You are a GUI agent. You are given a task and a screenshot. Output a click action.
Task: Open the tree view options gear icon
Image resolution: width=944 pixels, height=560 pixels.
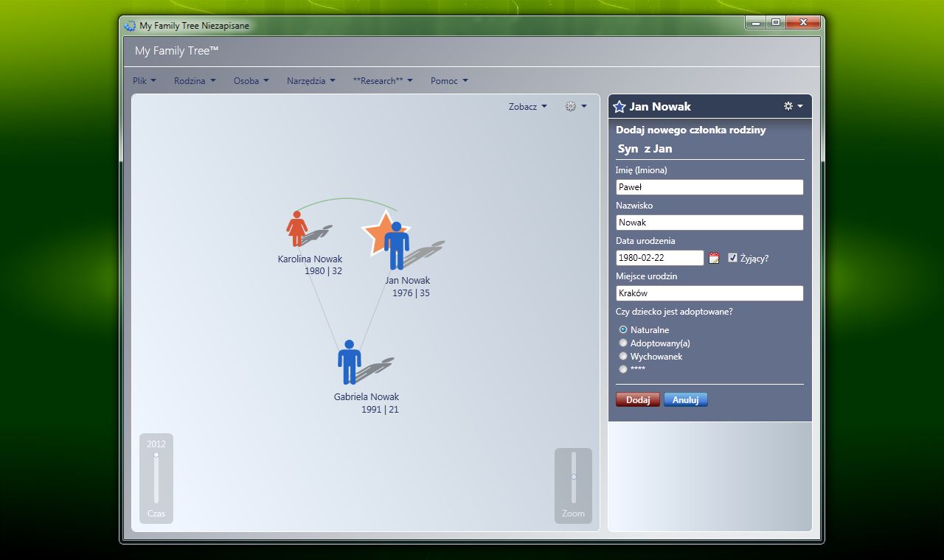[x=576, y=106]
